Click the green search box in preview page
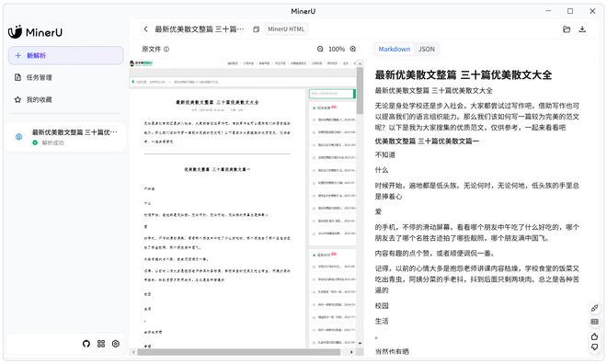This screenshot has width=607, height=364. click(332, 94)
